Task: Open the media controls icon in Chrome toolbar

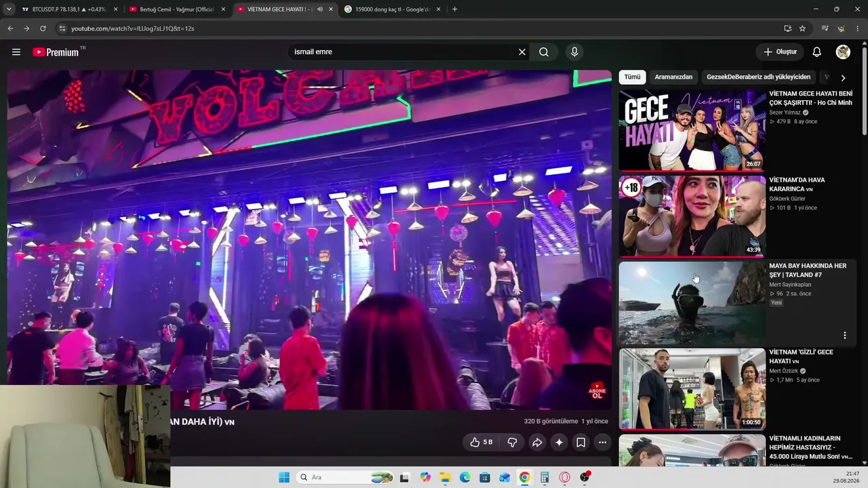Action: pyautogui.click(x=825, y=28)
